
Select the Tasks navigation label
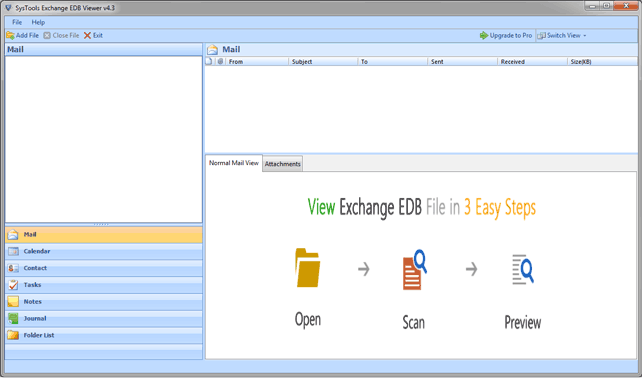pos(32,285)
